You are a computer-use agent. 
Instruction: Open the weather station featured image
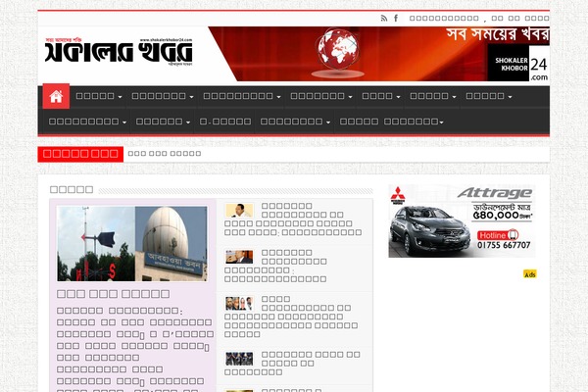(x=131, y=242)
